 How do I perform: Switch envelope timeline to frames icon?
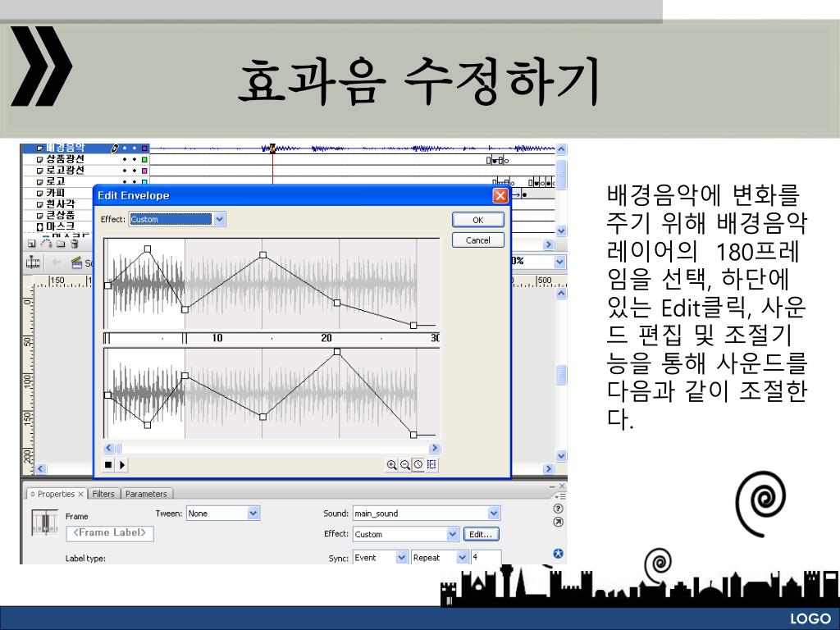point(431,465)
